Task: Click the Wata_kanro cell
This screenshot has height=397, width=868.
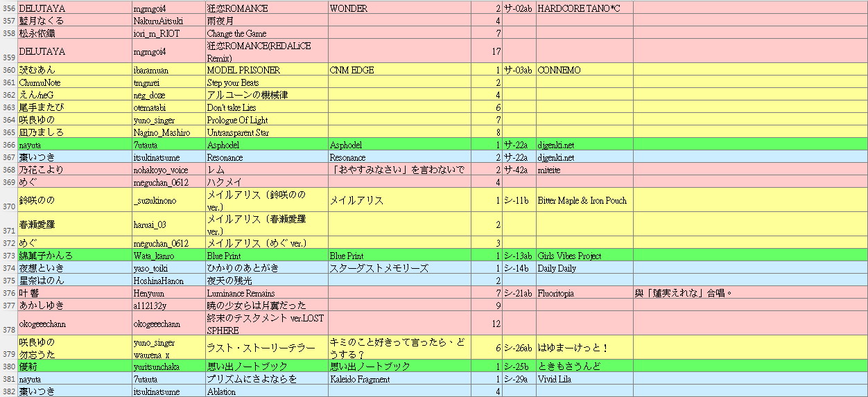Action: pyautogui.click(x=168, y=256)
